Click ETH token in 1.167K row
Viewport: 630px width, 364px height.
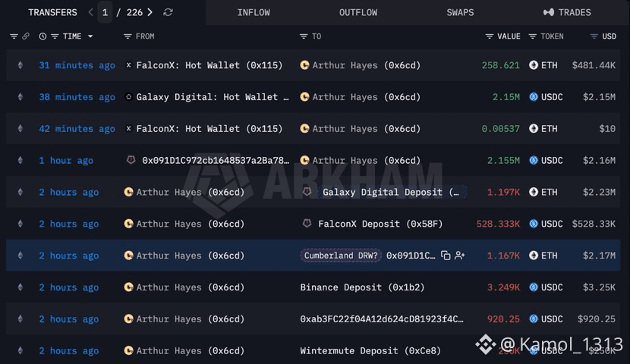pos(543,256)
